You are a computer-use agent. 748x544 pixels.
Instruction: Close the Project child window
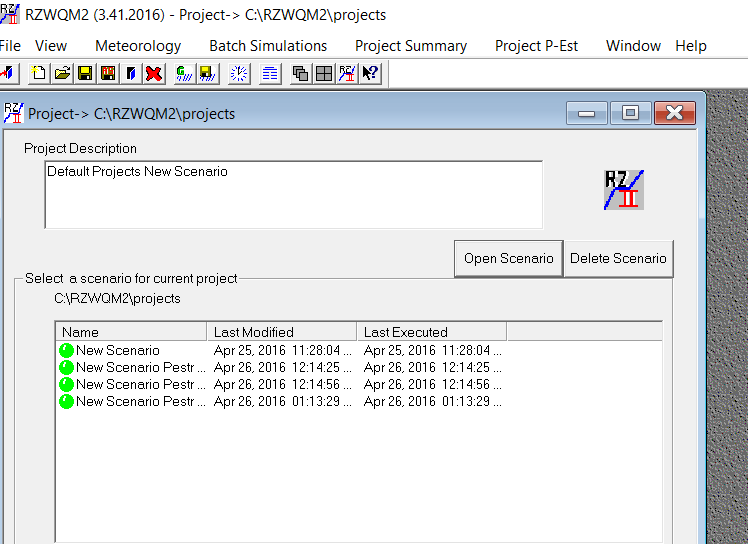pyautogui.click(x=675, y=113)
